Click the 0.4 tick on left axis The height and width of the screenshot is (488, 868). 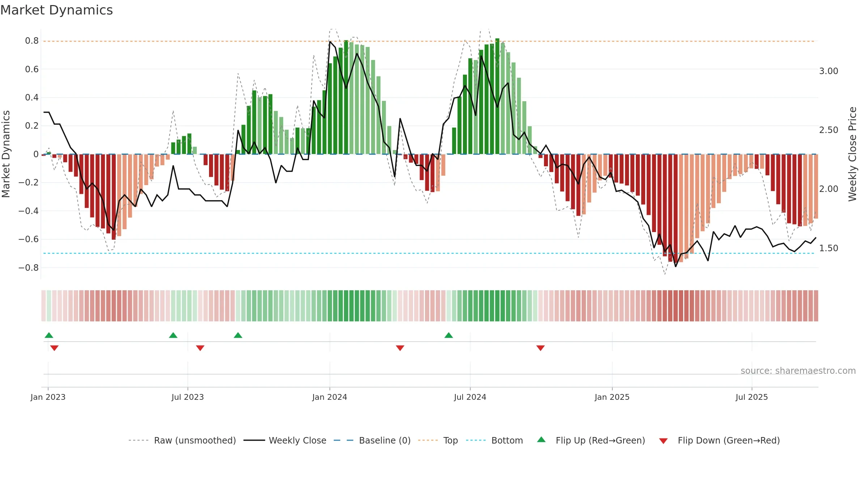coord(32,97)
